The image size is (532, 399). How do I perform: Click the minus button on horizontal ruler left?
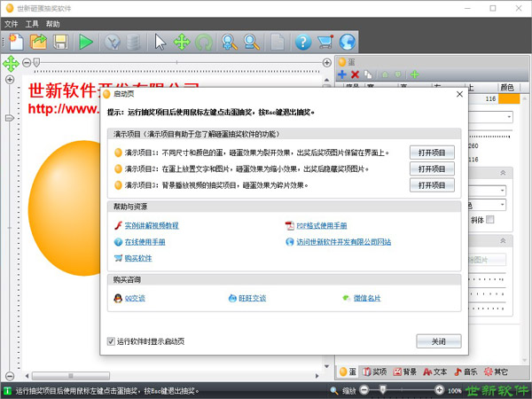[27, 62]
